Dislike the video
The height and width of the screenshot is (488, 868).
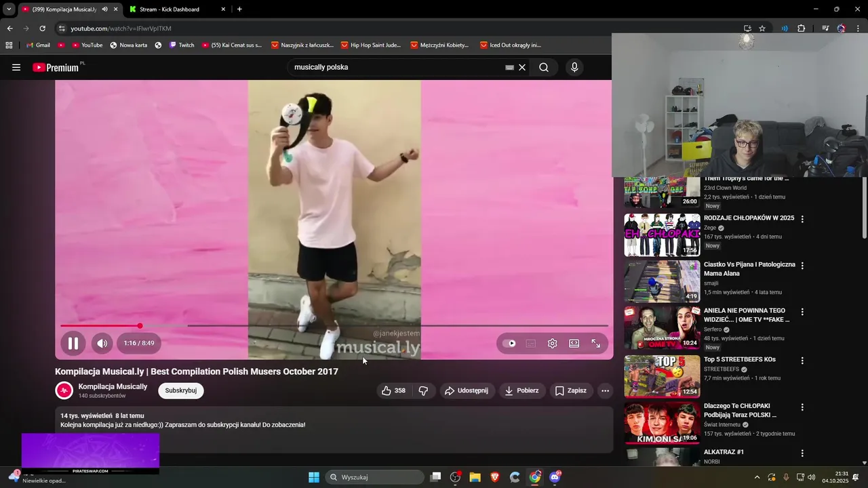(423, 390)
